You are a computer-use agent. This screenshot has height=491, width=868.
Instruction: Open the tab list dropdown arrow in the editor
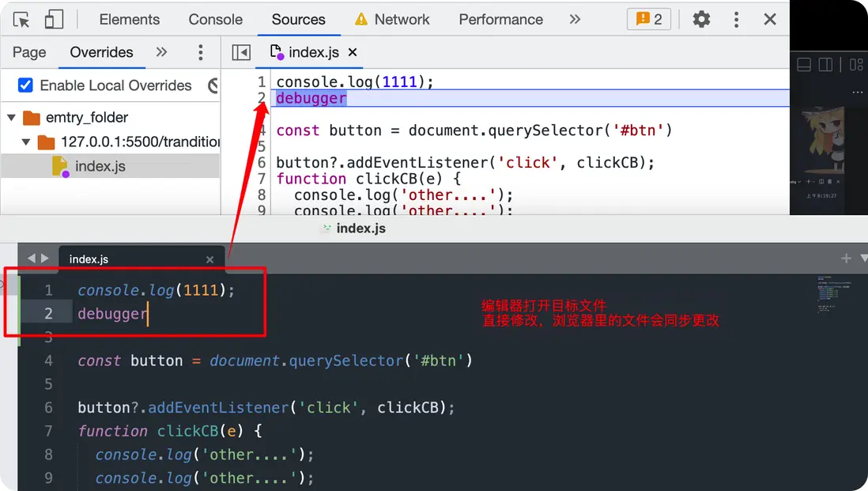coord(863,259)
